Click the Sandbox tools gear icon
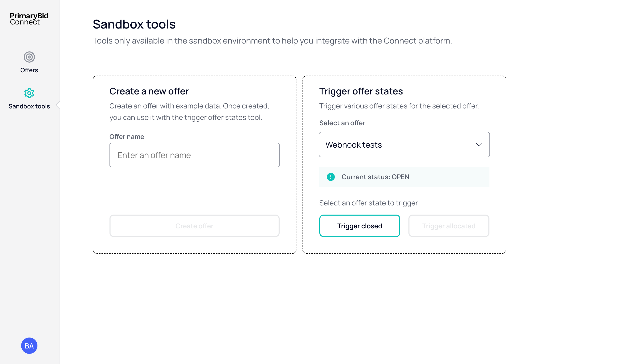Screen dimensions: 630x364 coord(29,93)
